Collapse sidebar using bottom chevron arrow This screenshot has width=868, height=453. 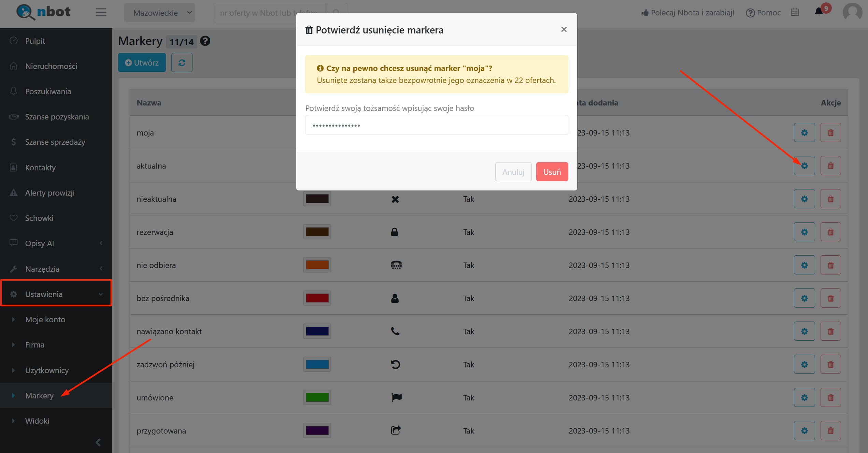pyautogui.click(x=98, y=442)
